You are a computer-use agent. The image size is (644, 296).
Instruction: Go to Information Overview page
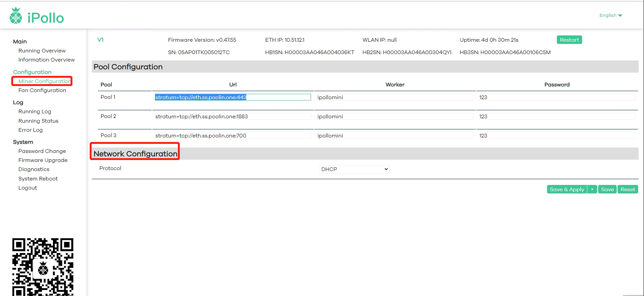47,60
